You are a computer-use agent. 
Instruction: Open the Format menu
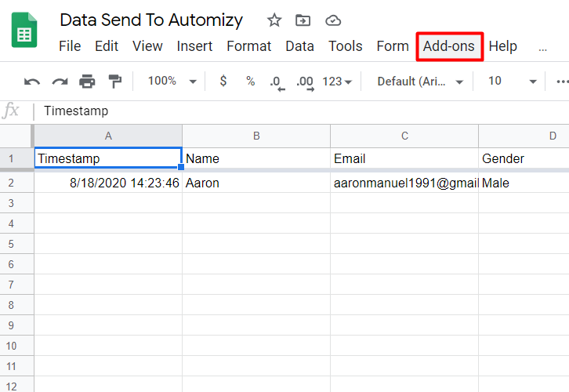point(249,46)
